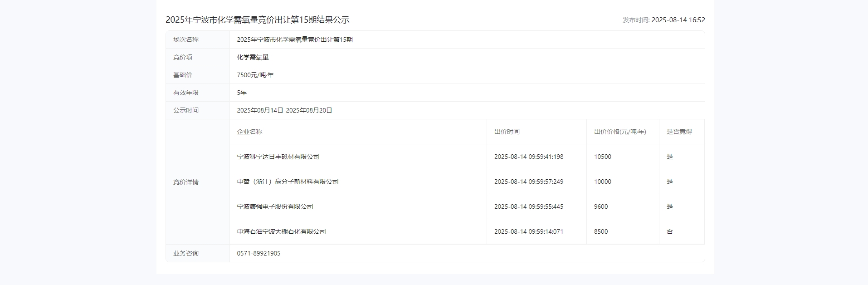
Task: Select the 场次名称 row label
Action: click(x=186, y=39)
